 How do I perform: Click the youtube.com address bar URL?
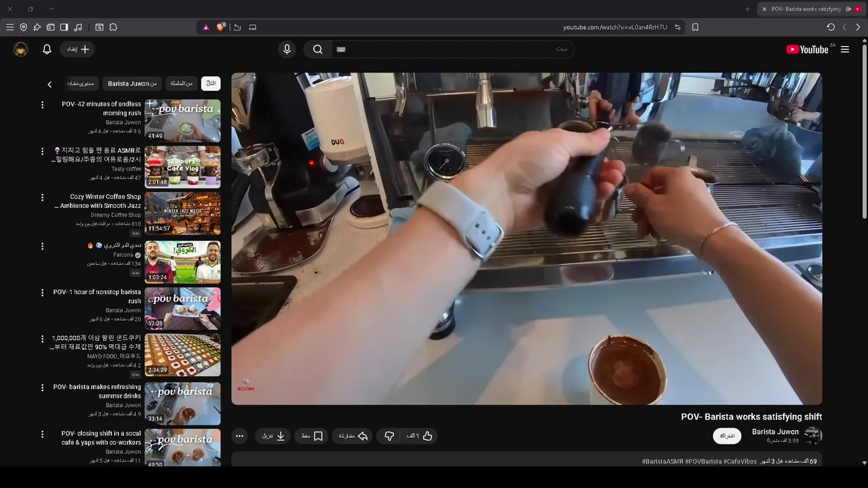coord(615,27)
